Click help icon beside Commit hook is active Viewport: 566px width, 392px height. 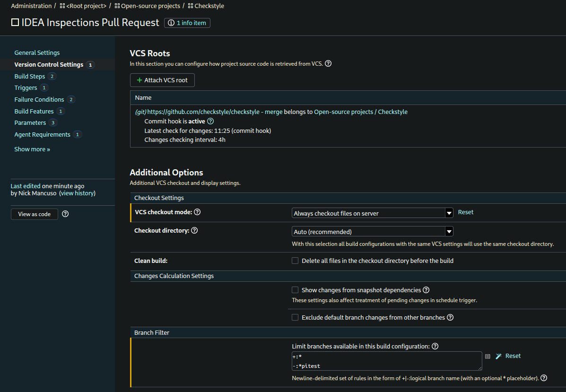[210, 121]
